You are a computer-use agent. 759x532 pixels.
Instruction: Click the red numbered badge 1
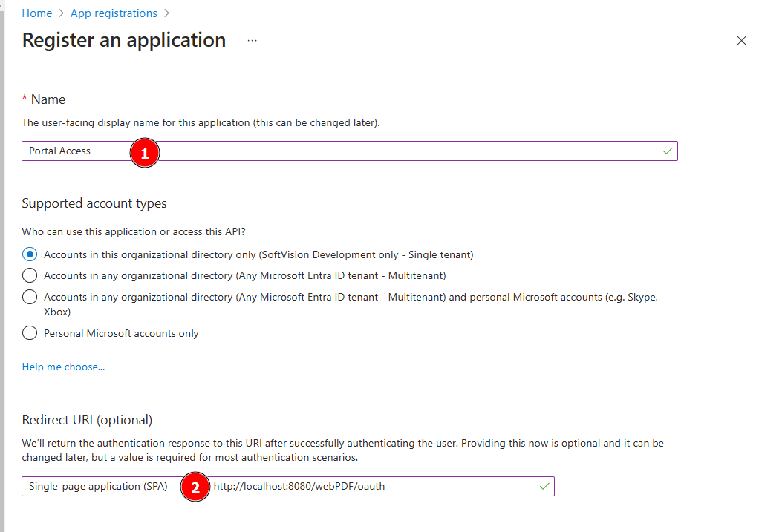tap(145, 152)
